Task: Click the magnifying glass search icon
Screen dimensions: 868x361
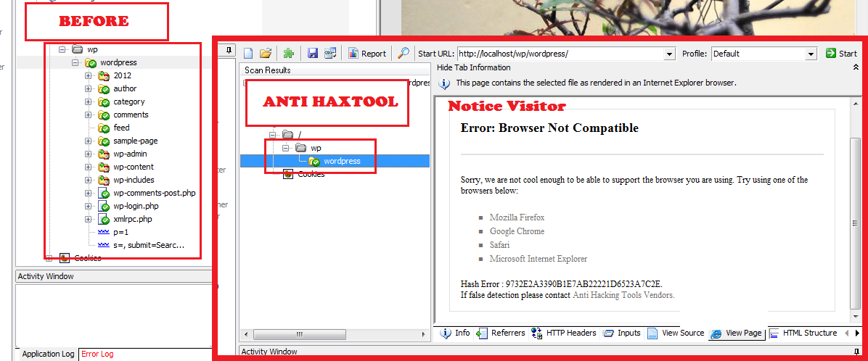Action: [404, 53]
